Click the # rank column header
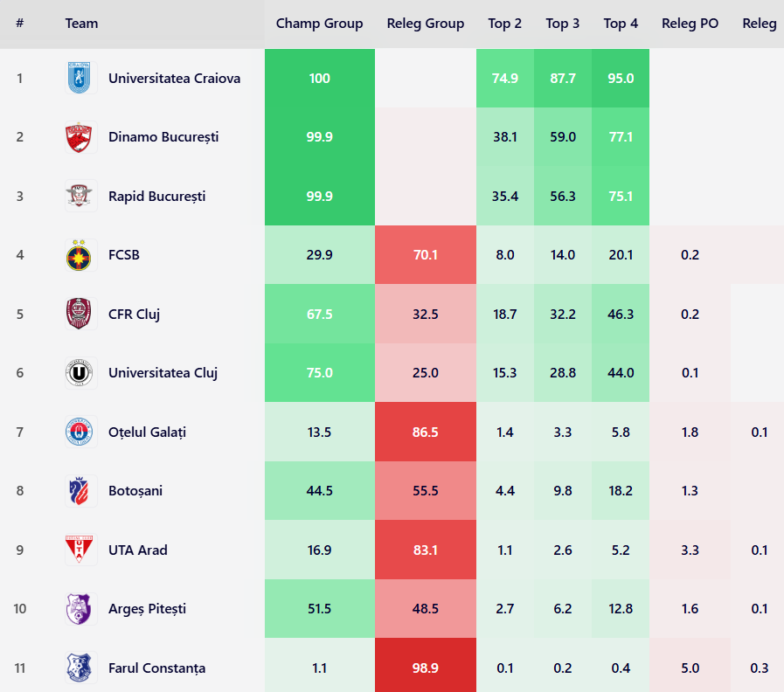Viewport: 784px width, 692px height. click(x=19, y=24)
